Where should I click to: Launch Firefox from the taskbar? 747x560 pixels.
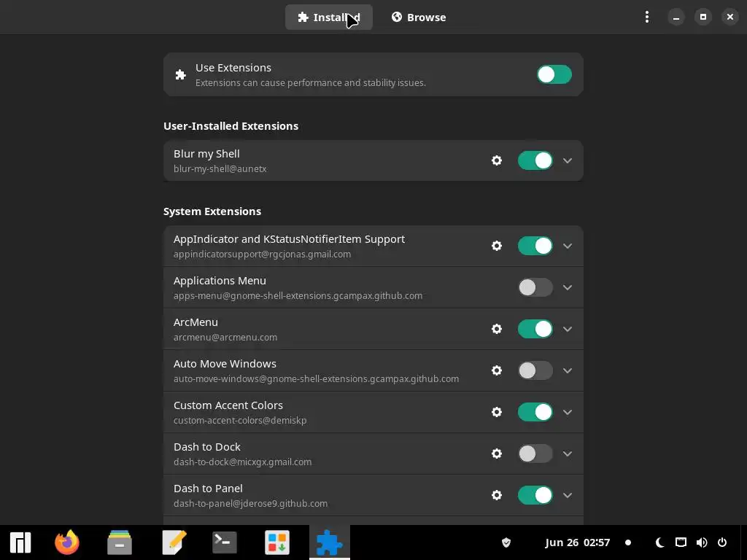pyautogui.click(x=66, y=542)
